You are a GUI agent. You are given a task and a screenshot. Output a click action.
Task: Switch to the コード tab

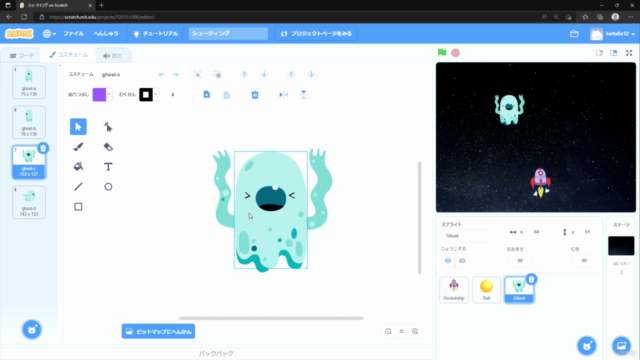click(x=22, y=56)
